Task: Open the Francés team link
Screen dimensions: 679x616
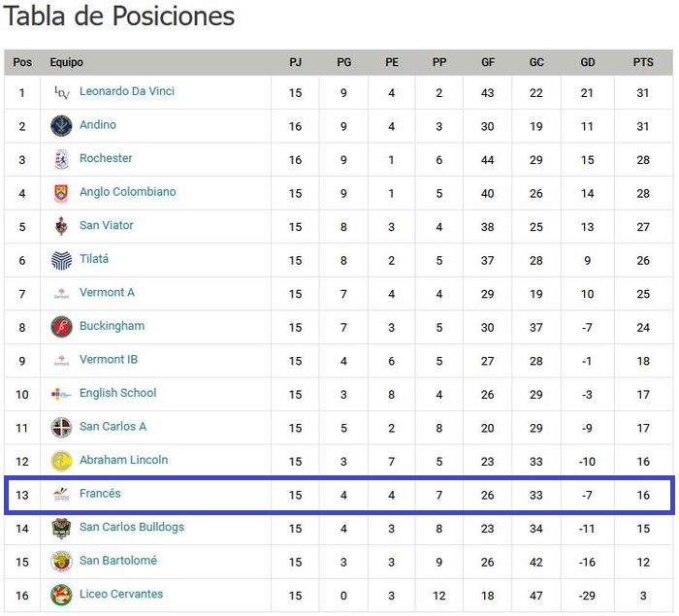Action: pyautogui.click(x=100, y=494)
